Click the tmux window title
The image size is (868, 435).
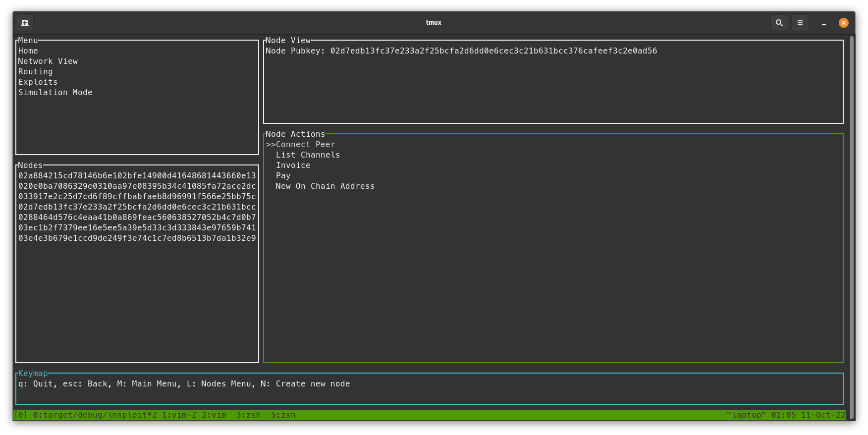pyautogui.click(x=434, y=23)
